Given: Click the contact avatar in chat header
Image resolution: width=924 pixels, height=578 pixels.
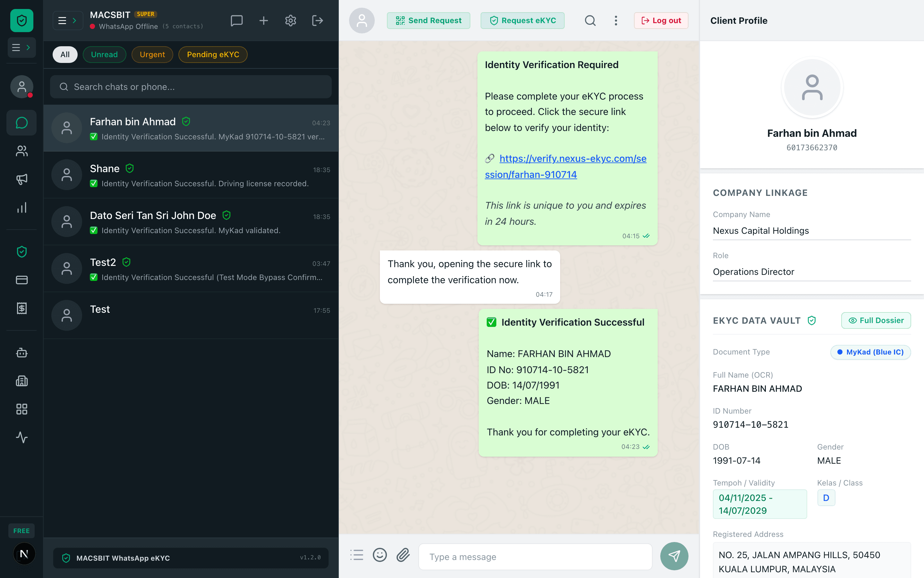Looking at the screenshot, I should click(362, 21).
